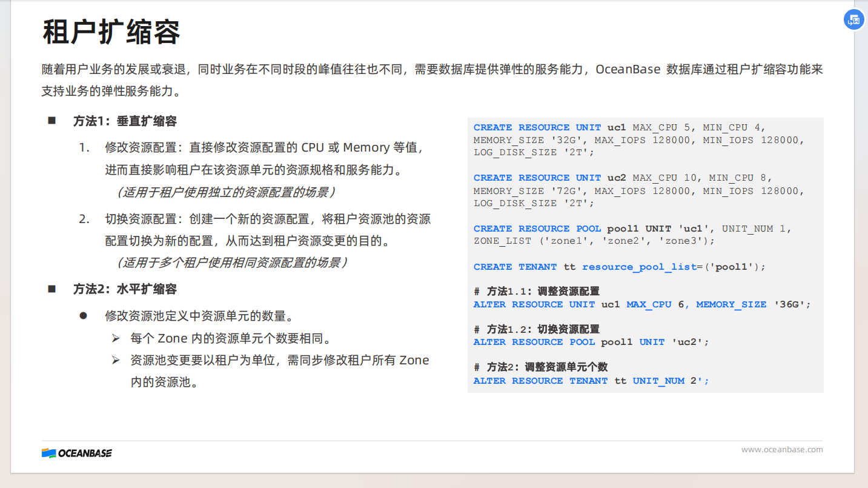Image resolution: width=868 pixels, height=488 pixels.
Task: Click code line ALTER RESOURCE POOL pool1 UNIT 'uc2'
Action: click(591, 342)
